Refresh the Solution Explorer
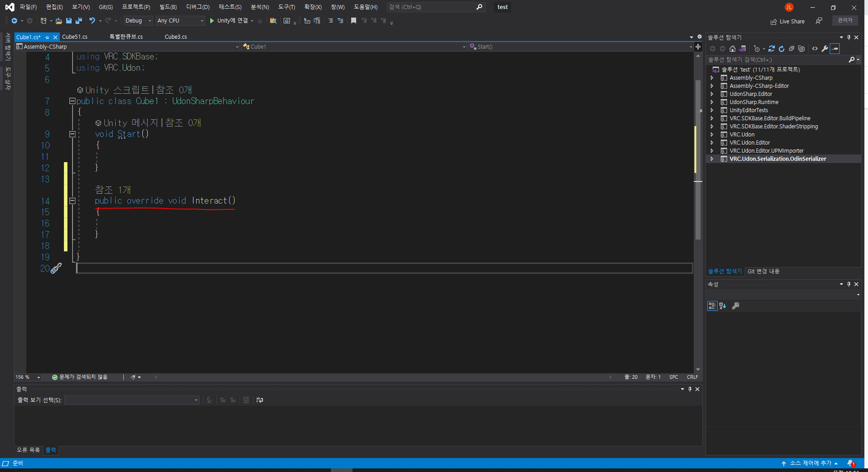This screenshot has height=472, width=868. coord(782,49)
